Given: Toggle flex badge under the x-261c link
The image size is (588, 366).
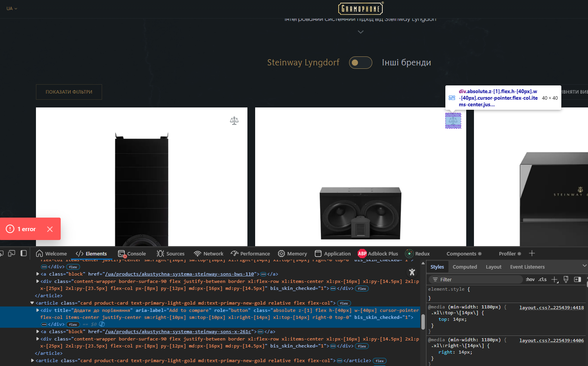Looking at the screenshot, I should pos(362,346).
